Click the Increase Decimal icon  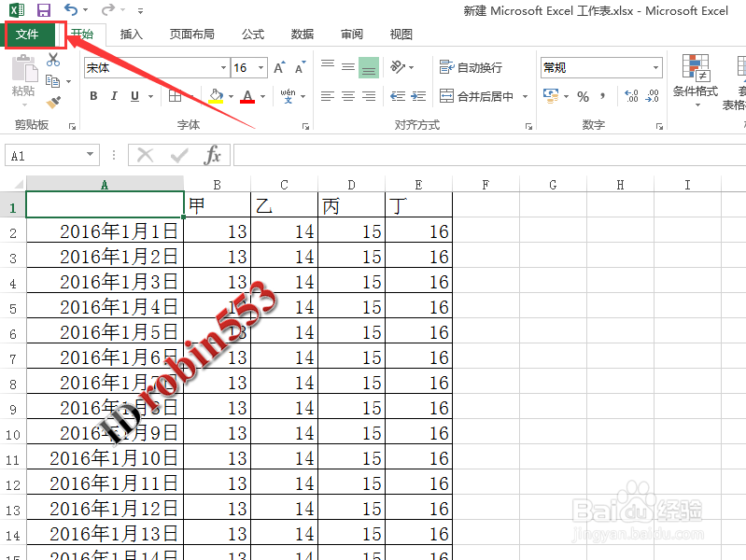[631, 96]
